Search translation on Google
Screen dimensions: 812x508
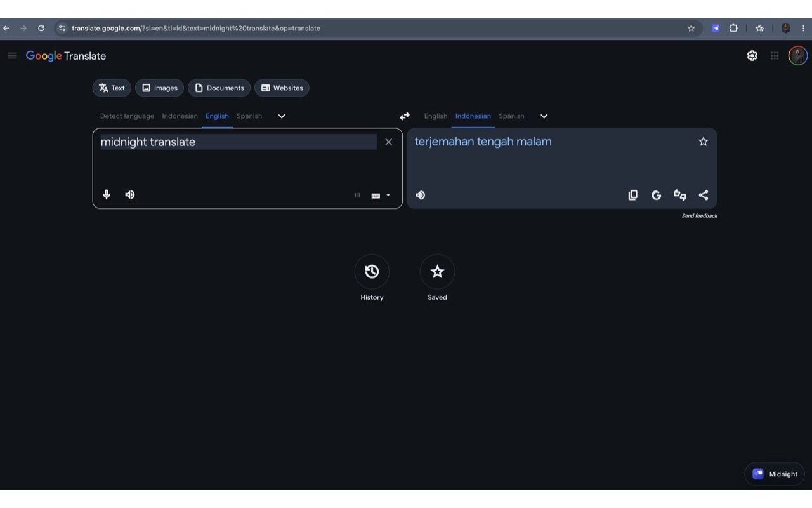click(x=657, y=195)
